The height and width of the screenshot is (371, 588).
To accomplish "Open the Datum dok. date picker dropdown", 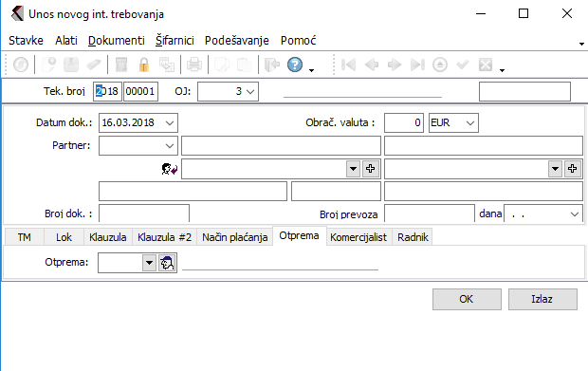I will click(x=170, y=123).
